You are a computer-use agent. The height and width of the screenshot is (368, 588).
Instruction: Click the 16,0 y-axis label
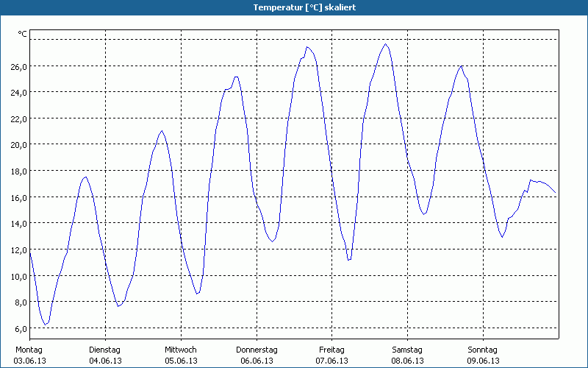pyautogui.click(x=19, y=197)
